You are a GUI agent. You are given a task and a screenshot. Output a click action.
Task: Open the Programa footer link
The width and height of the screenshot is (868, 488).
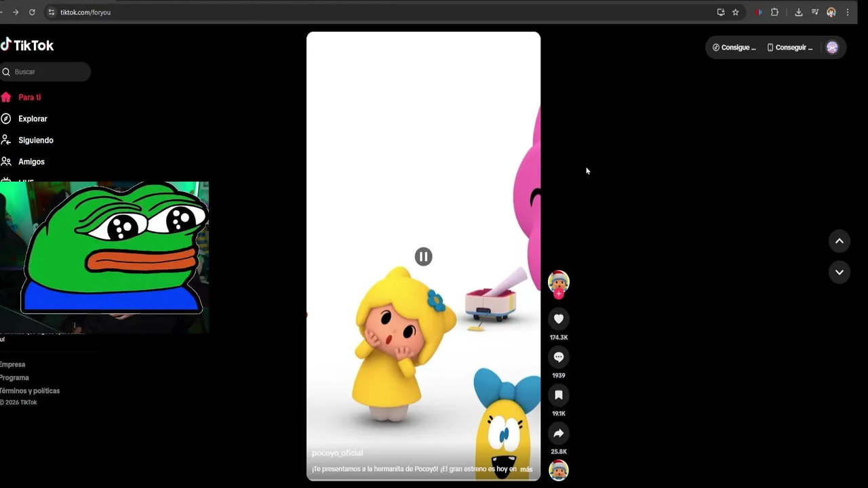14,378
